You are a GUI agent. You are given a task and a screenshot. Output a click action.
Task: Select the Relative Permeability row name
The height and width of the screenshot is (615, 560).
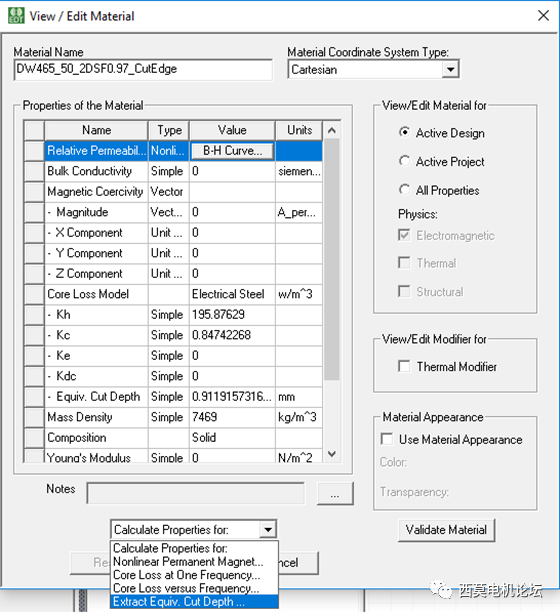(x=96, y=151)
